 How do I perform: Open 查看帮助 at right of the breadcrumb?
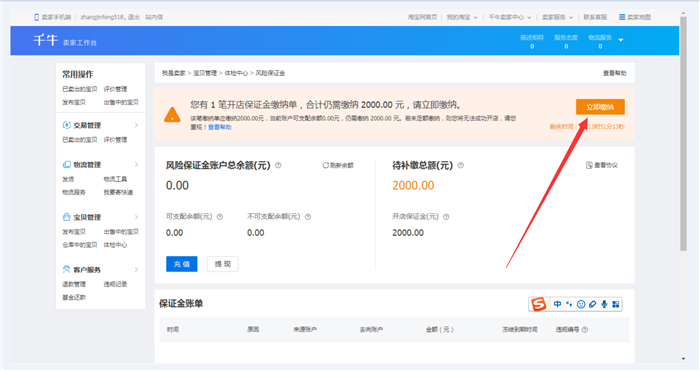(615, 73)
